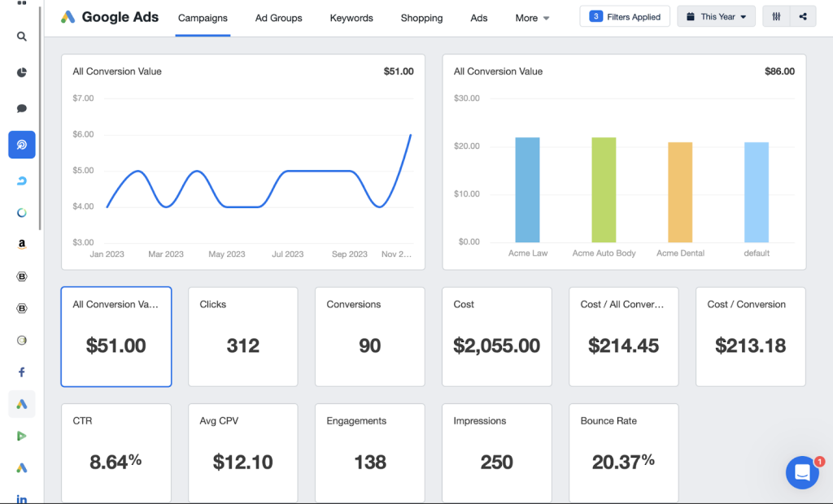
Task: Open the sliders settings icon button
Action: pos(776,16)
